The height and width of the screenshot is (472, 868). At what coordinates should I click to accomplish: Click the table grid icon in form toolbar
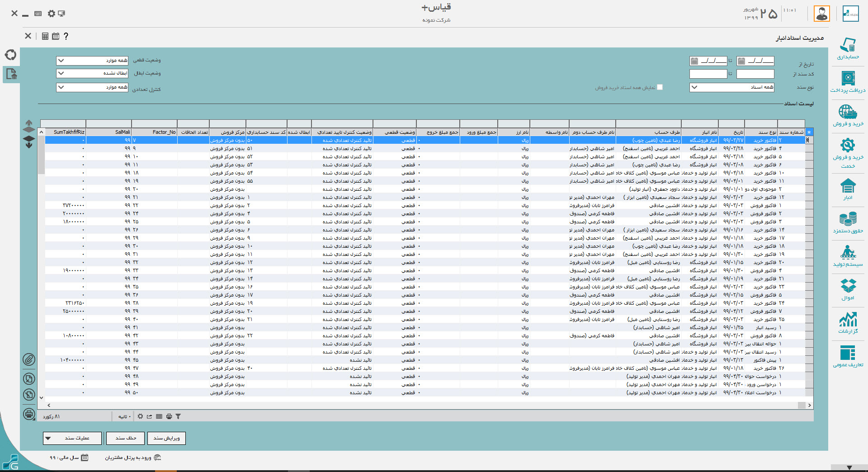pyautogui.click(x=45, y=36)
